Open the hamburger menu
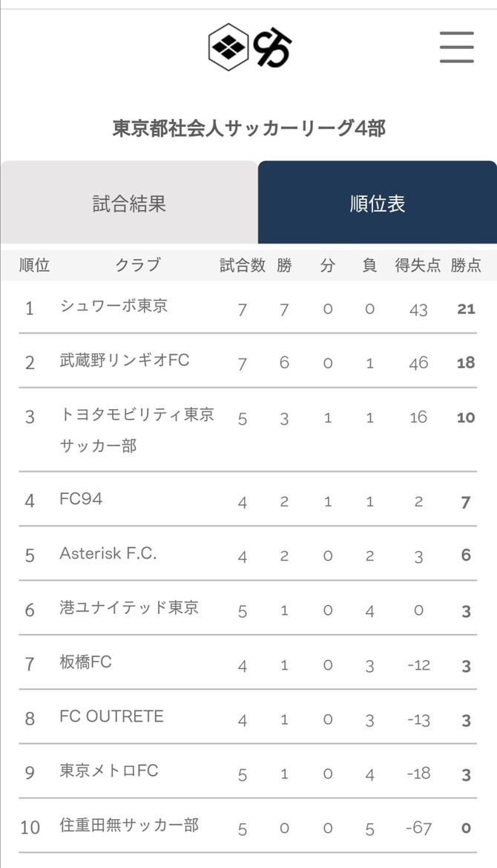The height and width of the screenshot is (868, 497). click(456, 47)
